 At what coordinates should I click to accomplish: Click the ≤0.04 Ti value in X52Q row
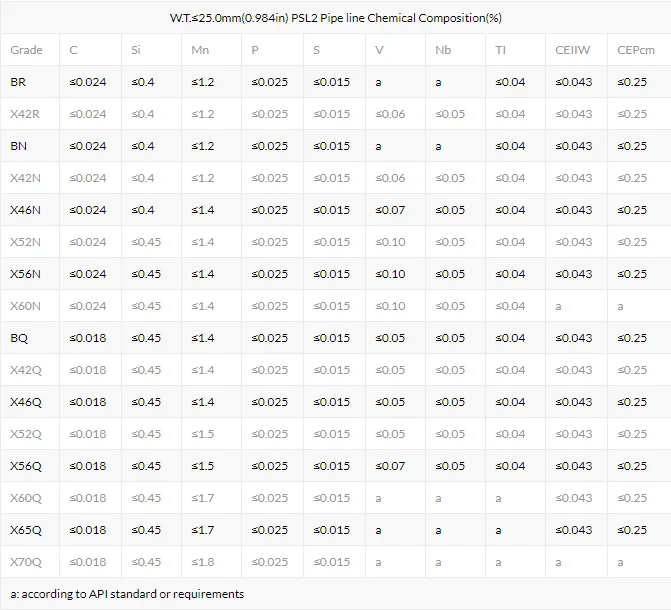coord(510,434)
